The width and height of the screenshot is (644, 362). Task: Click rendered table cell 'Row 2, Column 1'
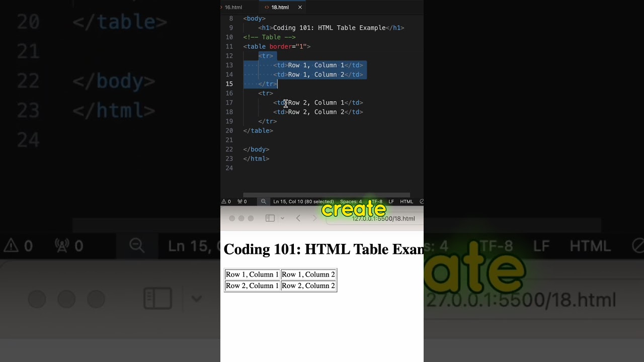point(252,286)
